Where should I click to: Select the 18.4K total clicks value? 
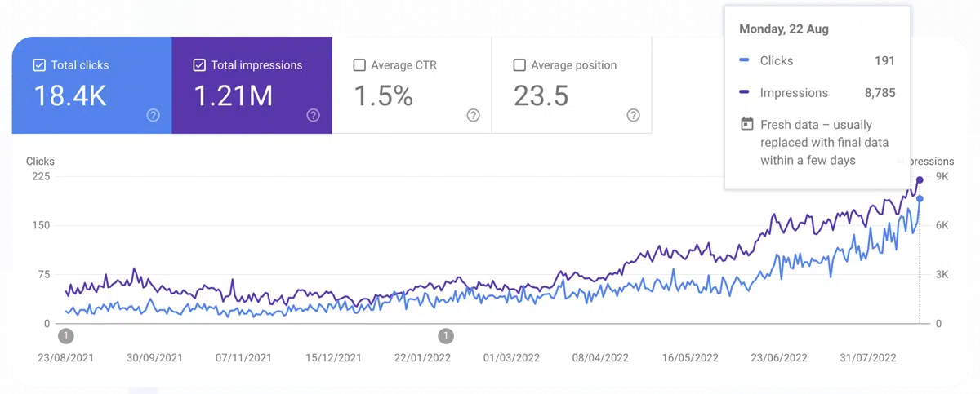(x=70, y=96)
